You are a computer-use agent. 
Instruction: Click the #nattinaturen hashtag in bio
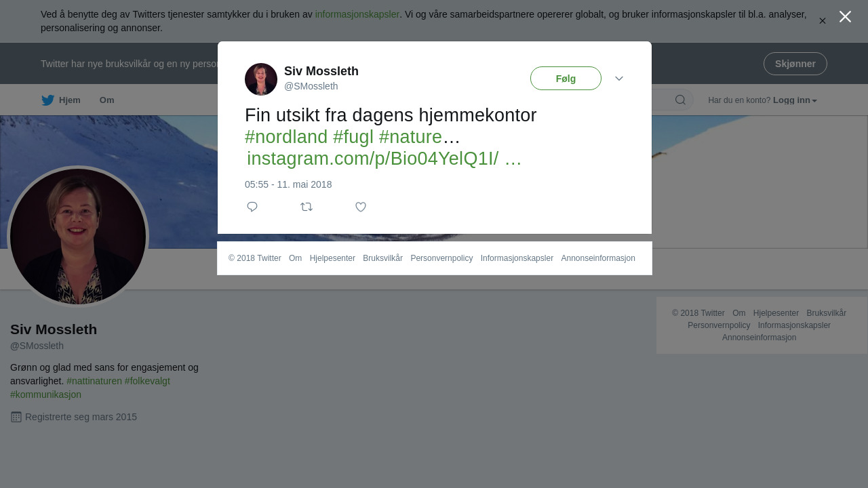point(94,381)
